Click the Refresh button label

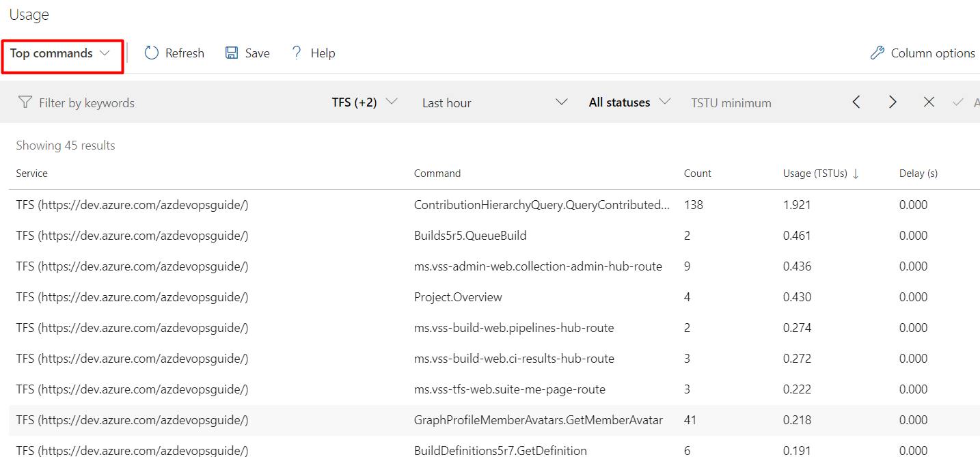coord(185,53)
